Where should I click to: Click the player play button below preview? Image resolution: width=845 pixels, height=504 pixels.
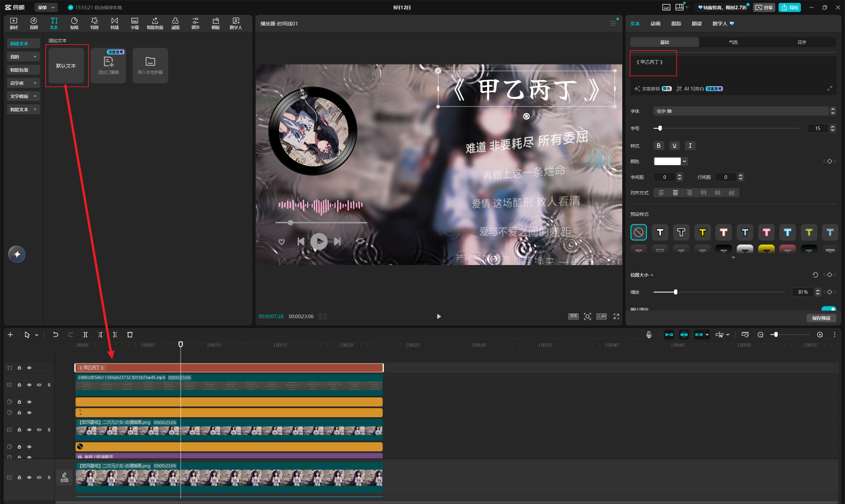(439, 316)
